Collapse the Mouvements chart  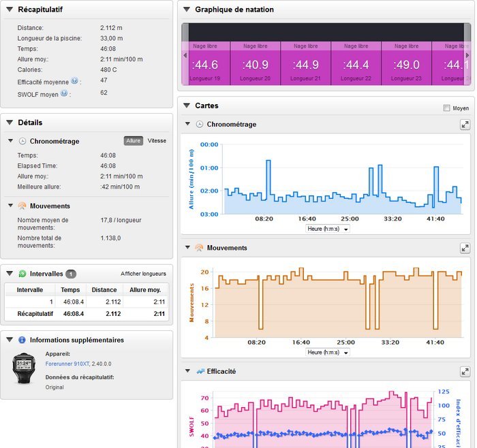pyautogui.click(x=187, y=247)
